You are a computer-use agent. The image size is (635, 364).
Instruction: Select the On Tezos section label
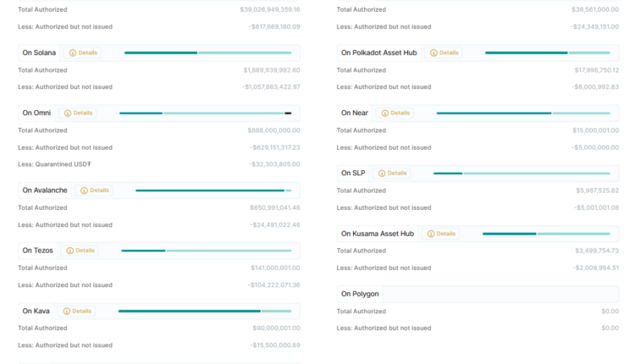coord(37,251)
